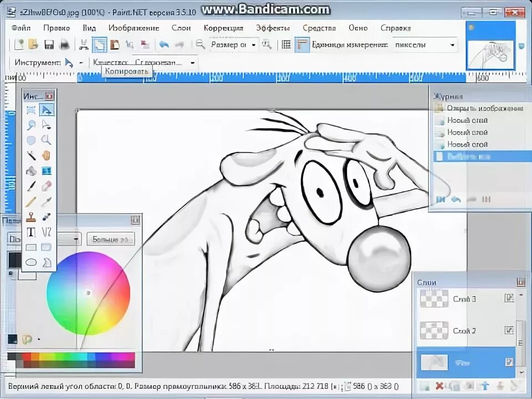Viewport: 532px width, 399px height.
Task: Select the Freeform Shape tool
Action: (47, 262)
